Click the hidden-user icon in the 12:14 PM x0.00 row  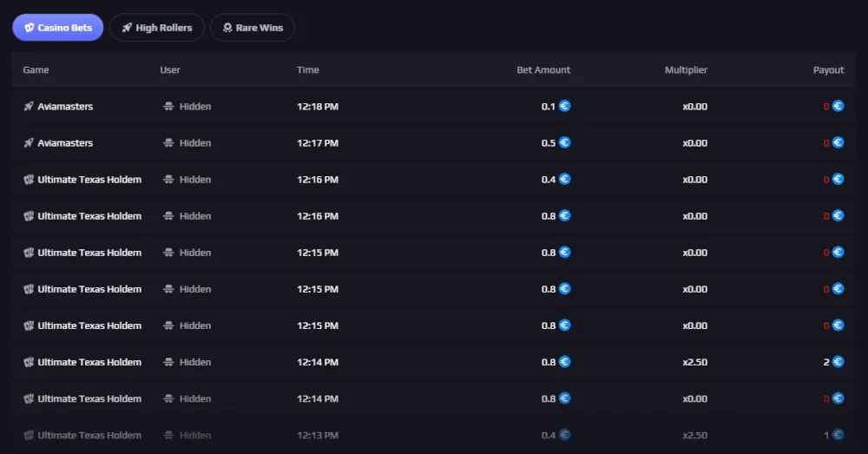[x=168, y=398]
